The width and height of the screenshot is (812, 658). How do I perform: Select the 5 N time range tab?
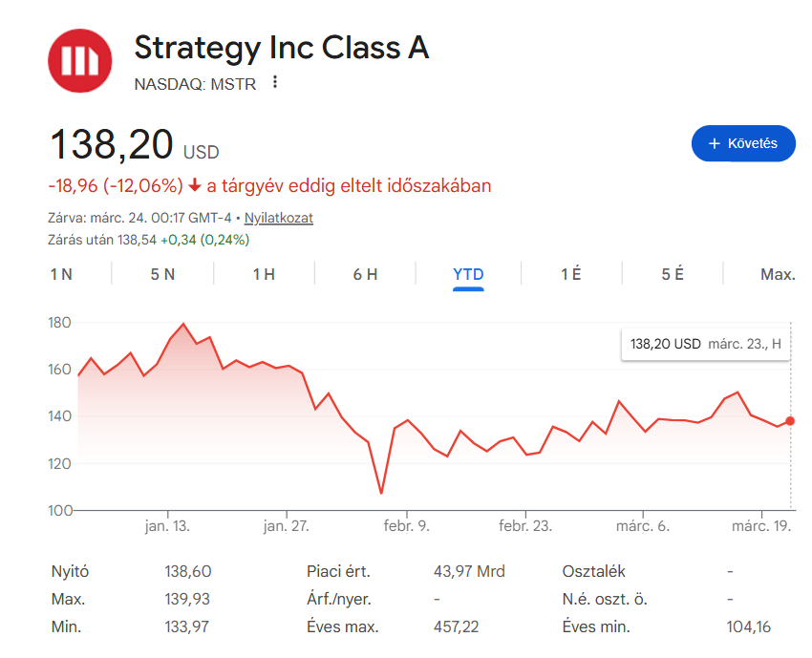(x=162, y=274)
